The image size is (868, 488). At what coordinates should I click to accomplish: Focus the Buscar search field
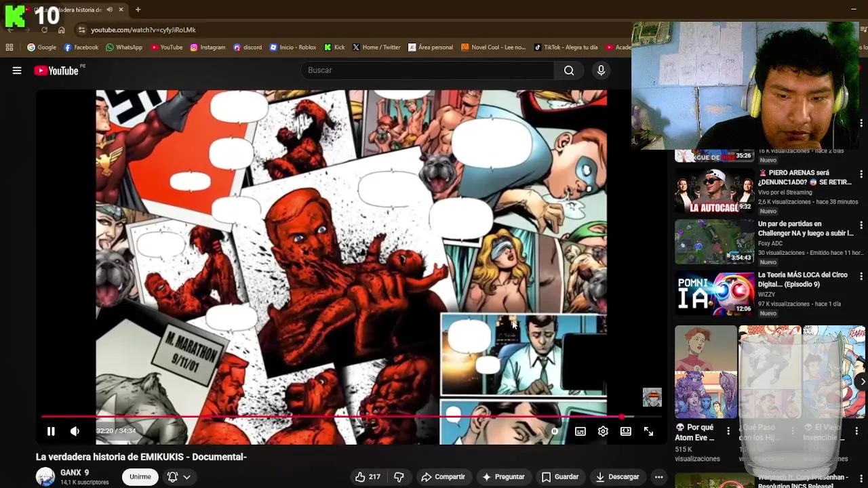427,70
